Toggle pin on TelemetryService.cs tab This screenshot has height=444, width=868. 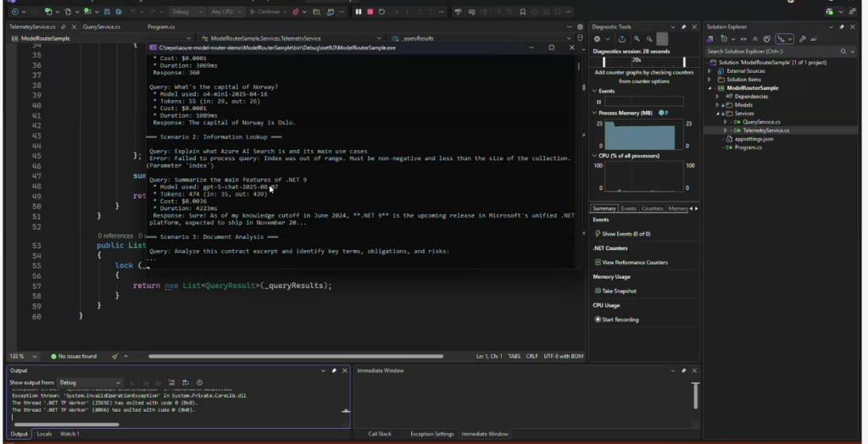tap(62, 27)
